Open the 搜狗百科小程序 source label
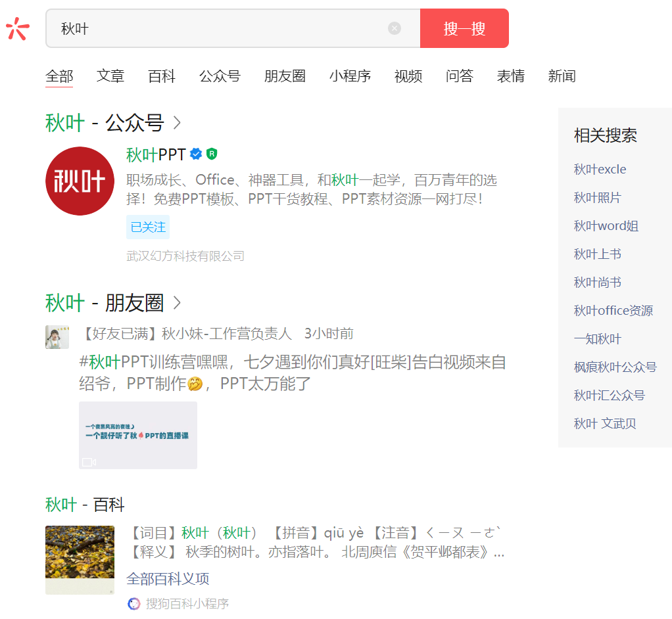This screenshot has height=619, width=672. click(187, 604)
